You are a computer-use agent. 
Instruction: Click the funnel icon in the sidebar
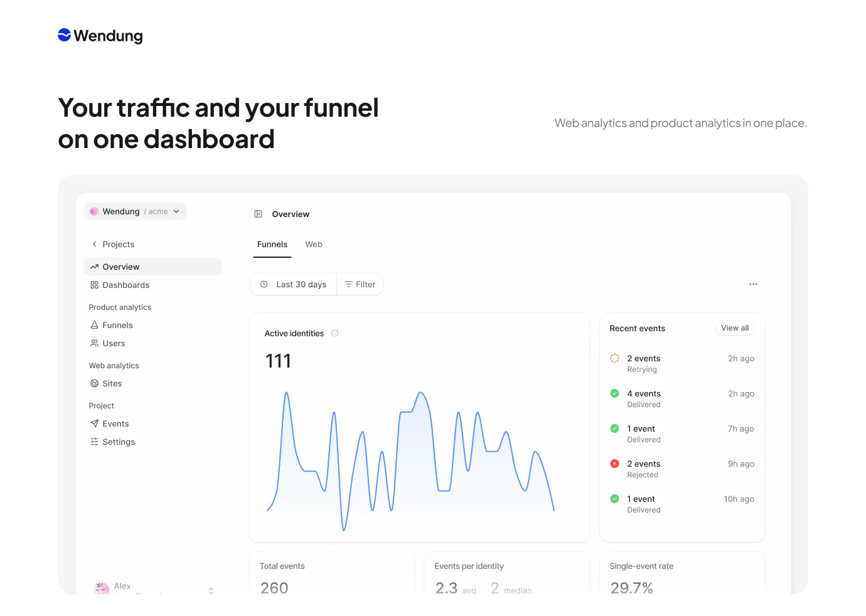94,325
